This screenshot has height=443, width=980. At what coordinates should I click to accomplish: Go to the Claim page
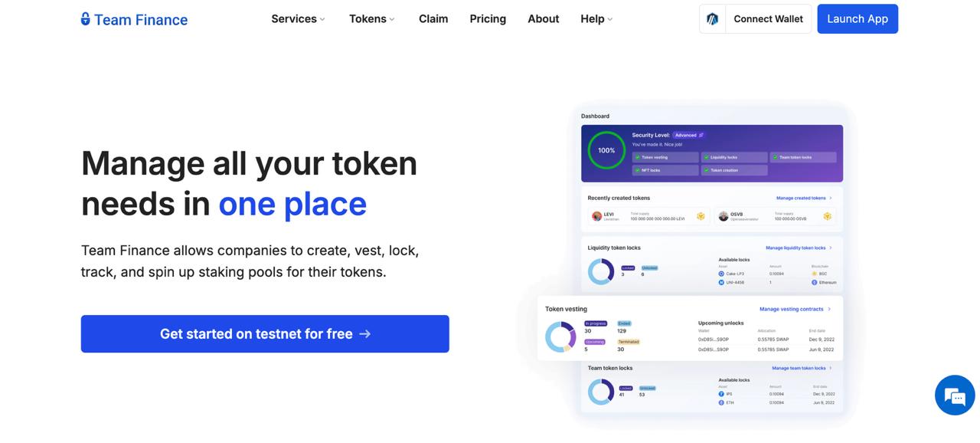point(433,19)
